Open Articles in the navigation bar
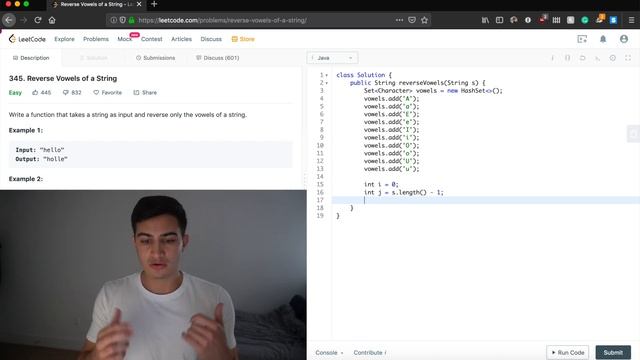Screen dimensions: 640x360 click(x=181, y=39)
